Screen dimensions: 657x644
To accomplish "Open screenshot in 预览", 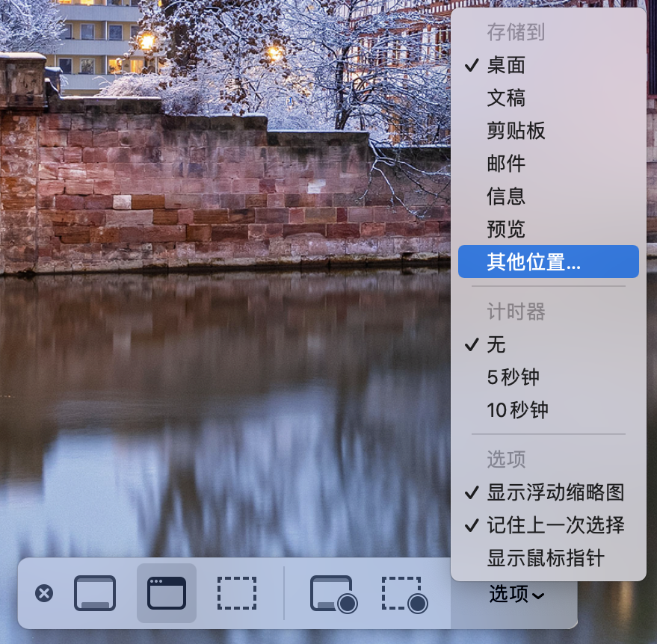I will [506, 229].
